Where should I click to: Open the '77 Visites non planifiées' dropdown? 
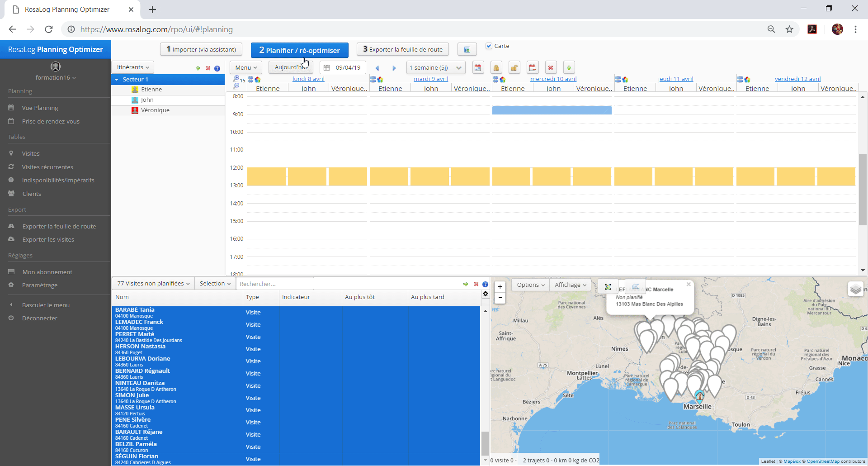pyautogui.click(x=153, y=284)
